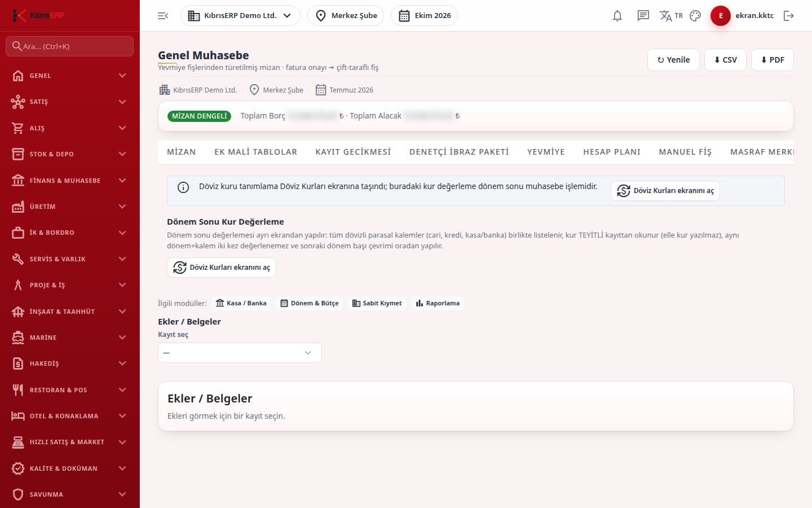Open the Ekim 2026 period selector
Screen dimensions: 812x508
(x=424, y=16)
